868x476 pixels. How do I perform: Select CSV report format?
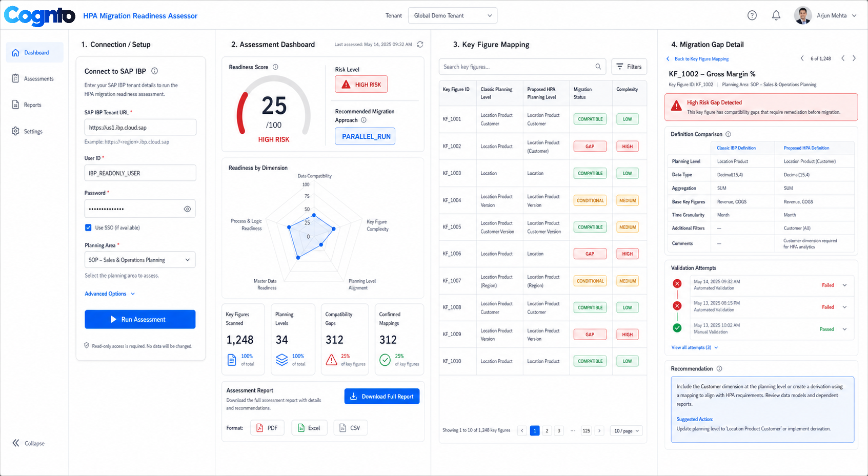coord(350,428)
